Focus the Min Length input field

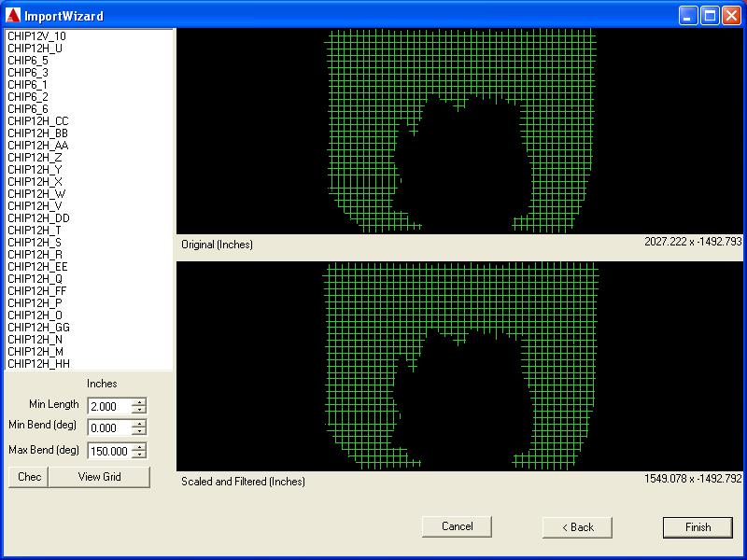109,406
